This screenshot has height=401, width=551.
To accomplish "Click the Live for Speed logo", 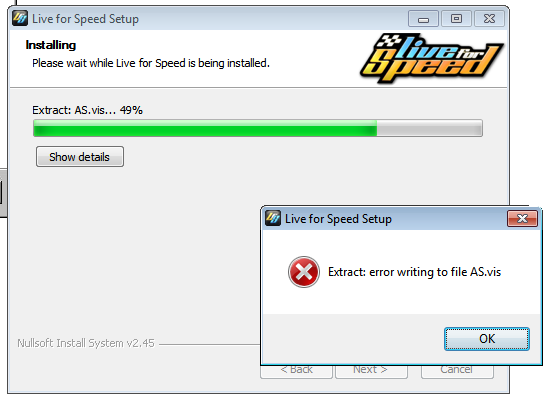I will pos(432,58).
